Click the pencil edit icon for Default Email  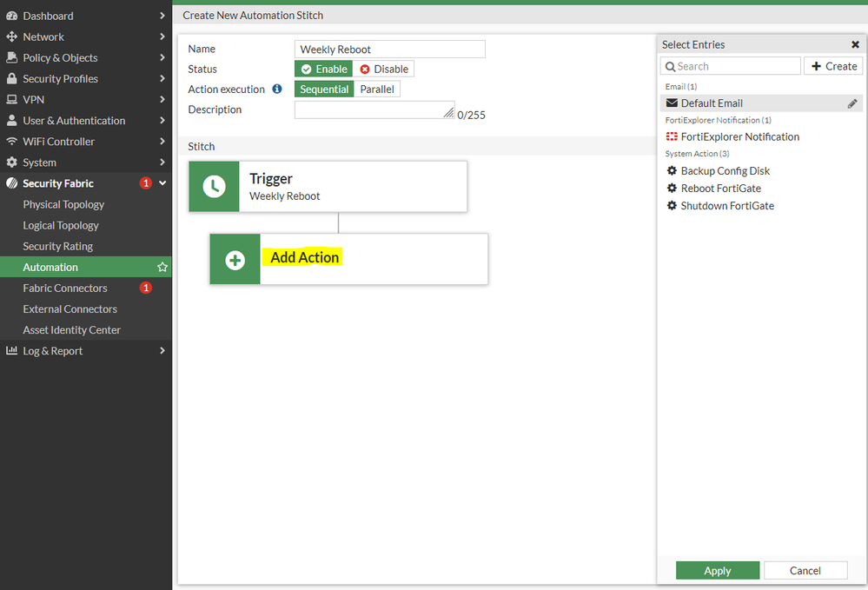pyautogui.click(x=852, y=103)
